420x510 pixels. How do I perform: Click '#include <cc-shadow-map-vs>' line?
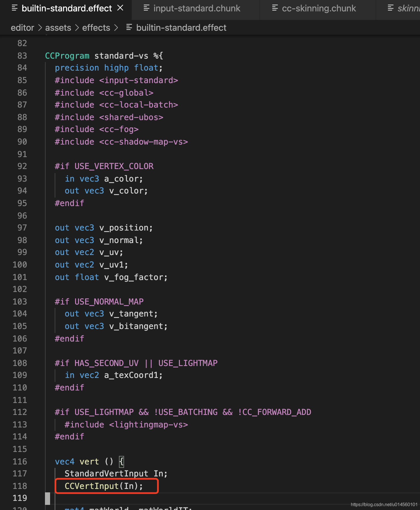[122, 142]
